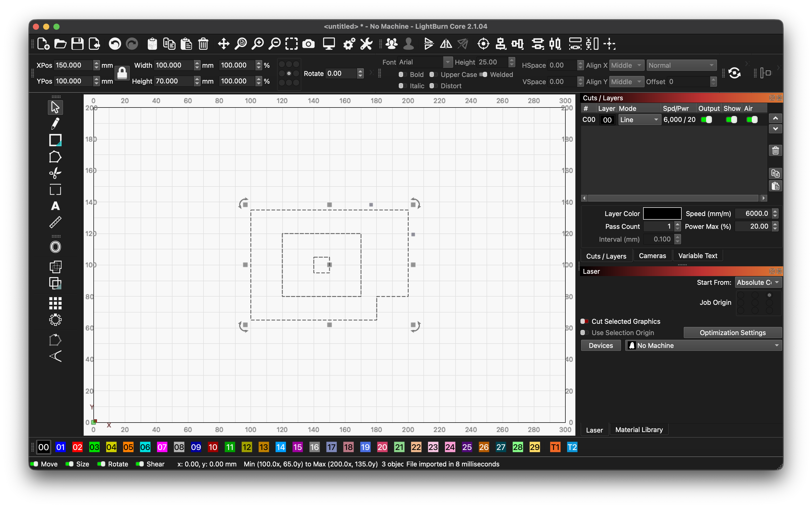812x508 pixels.
Task: Click the Save file icon
Action: coord(77,44)
